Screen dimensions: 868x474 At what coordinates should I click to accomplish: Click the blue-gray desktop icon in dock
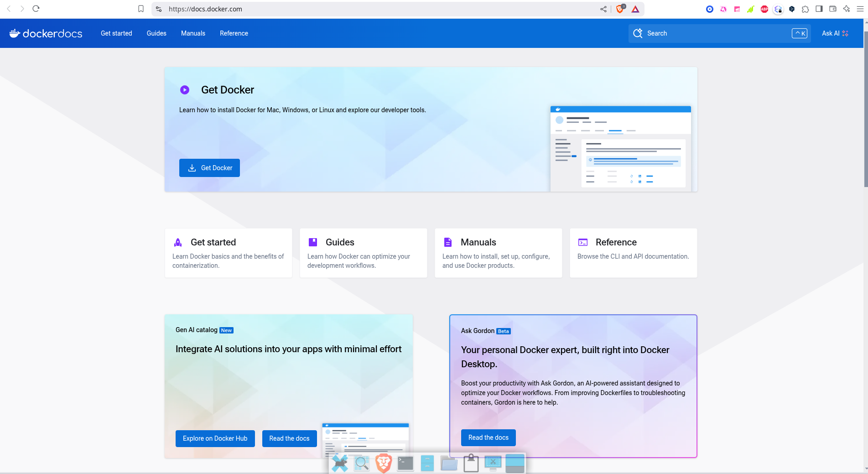pyautogui.click(x=515, y=464)
